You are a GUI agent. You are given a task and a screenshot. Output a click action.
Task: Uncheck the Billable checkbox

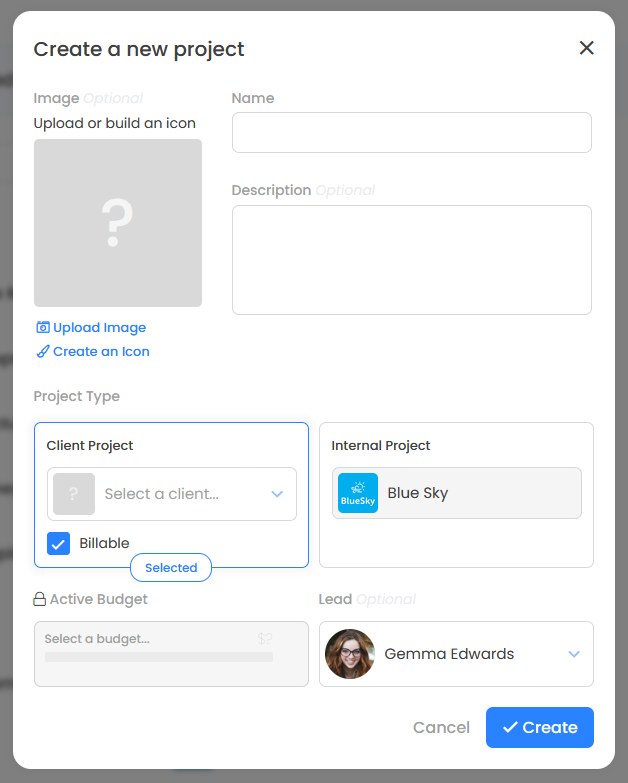[x=59, y=544]
